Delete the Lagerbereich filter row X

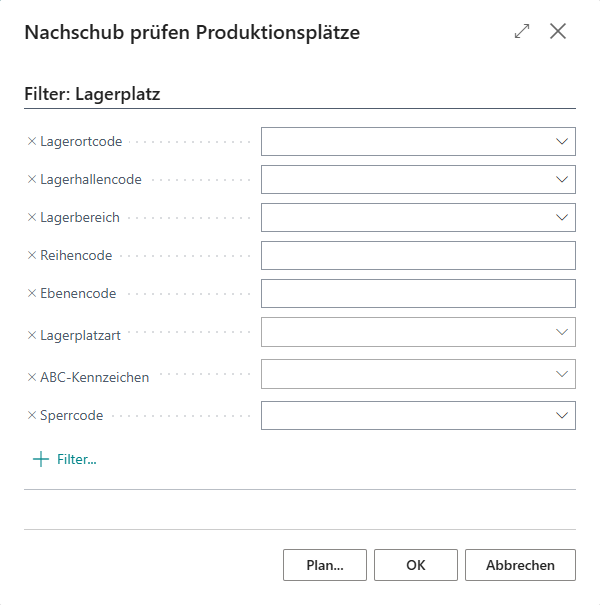click(x=32, y=217)
